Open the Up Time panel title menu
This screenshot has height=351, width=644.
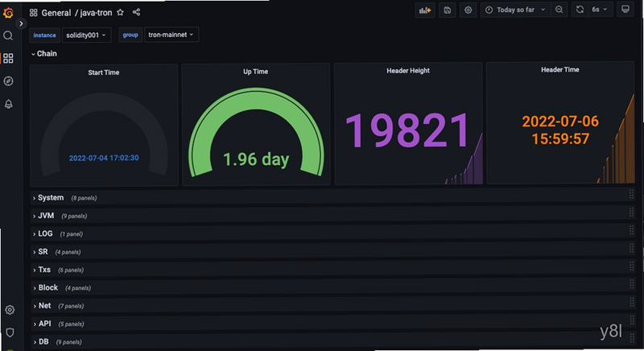pyautogui.click(x=255, y=72)
